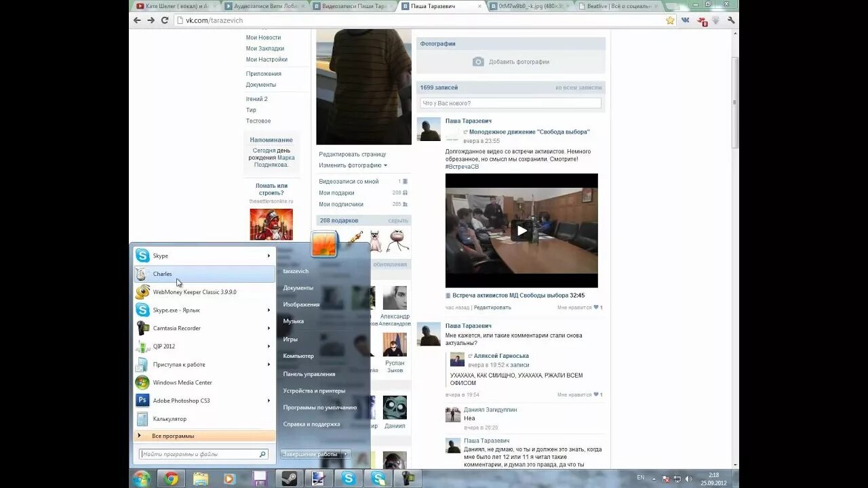Open WebMoney Keeper Classic 3.9.9.0
This screenshot has height=488, width=868.
click(204, 292)
